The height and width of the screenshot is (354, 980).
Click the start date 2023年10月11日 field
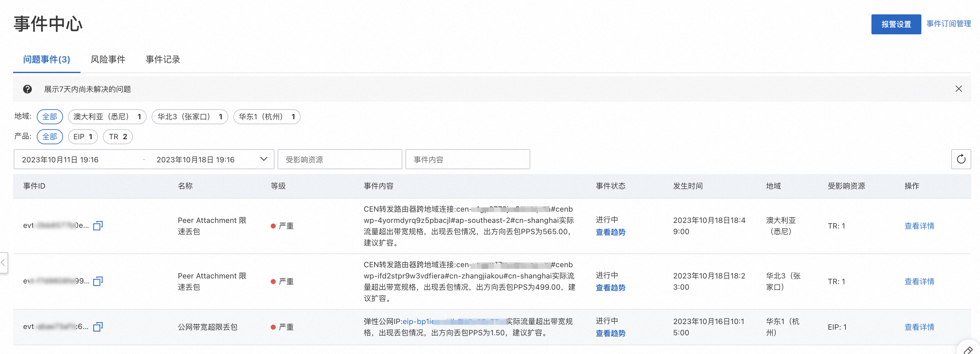(x=60, y=160)
